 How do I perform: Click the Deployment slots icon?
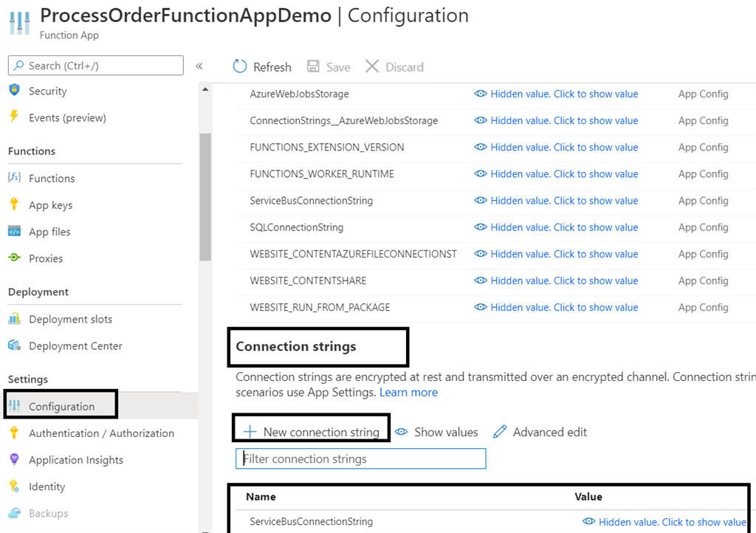pos(15,319)
